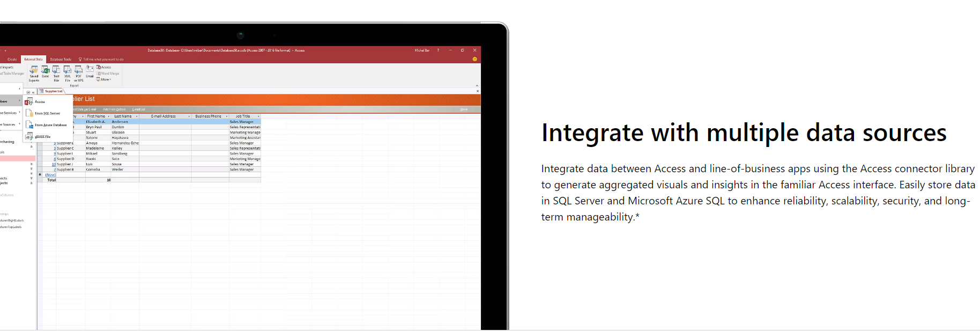This screenshot has height=331, width=980.
Task: Close the Supplier List document with X
Action: click(x=478, y=91)
